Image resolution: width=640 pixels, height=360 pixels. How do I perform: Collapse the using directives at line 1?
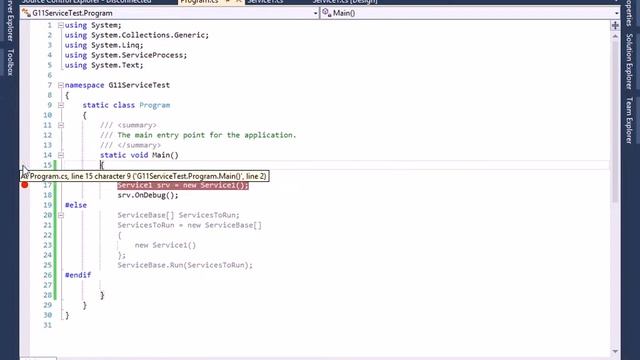point(61,25)
